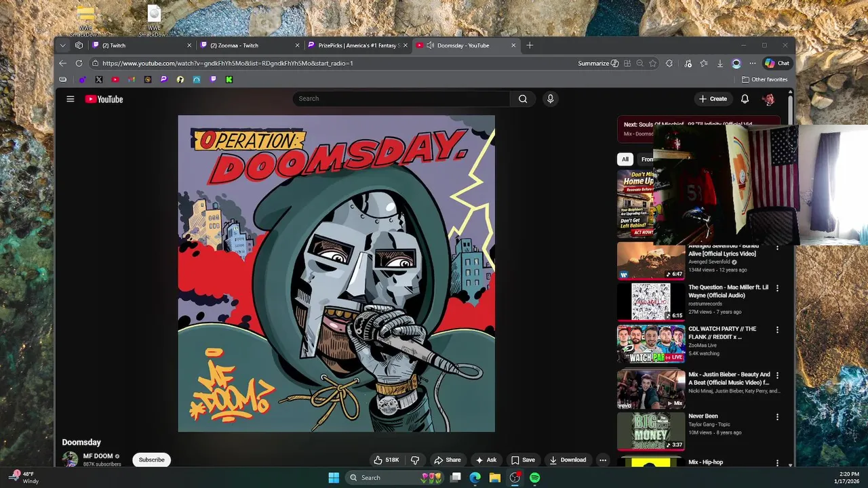
Task: Open File Explorer from taskbar
Action: tap(495, 478)
